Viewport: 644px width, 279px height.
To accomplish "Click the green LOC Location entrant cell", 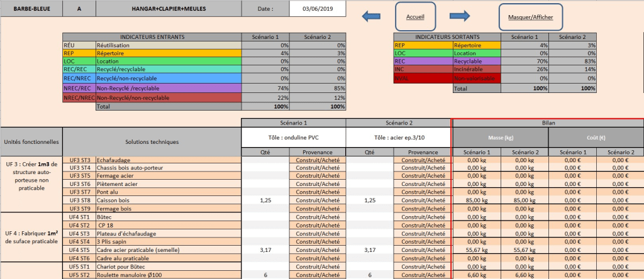I will [78, 62].
